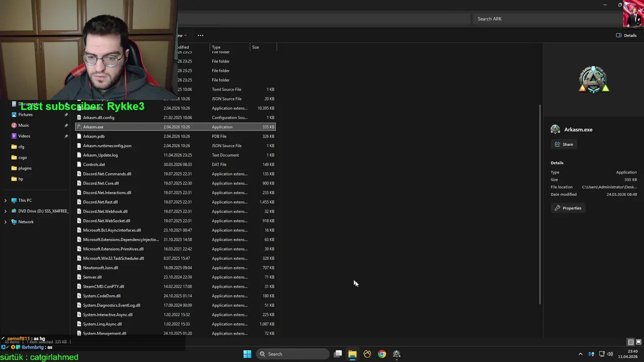Select Discord.Net.Commands.dll
Image resolution: width=644 pixels, height=362 pixels.
pyautogui.click(x=107, y=174)
